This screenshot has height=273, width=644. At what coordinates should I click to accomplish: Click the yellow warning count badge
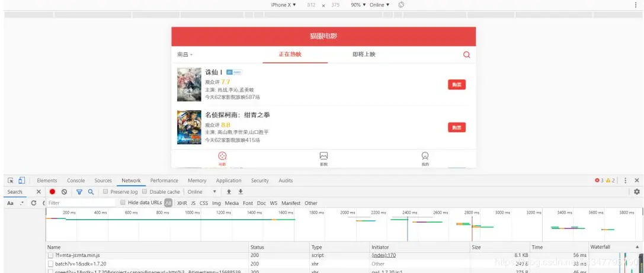click(610, 180)
